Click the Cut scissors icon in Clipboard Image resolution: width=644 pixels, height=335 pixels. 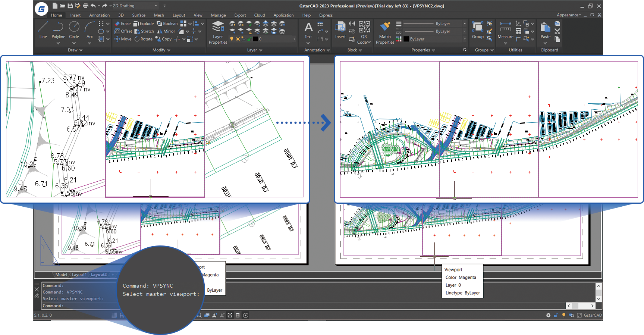pyautogui.click(x=557, y=31)
